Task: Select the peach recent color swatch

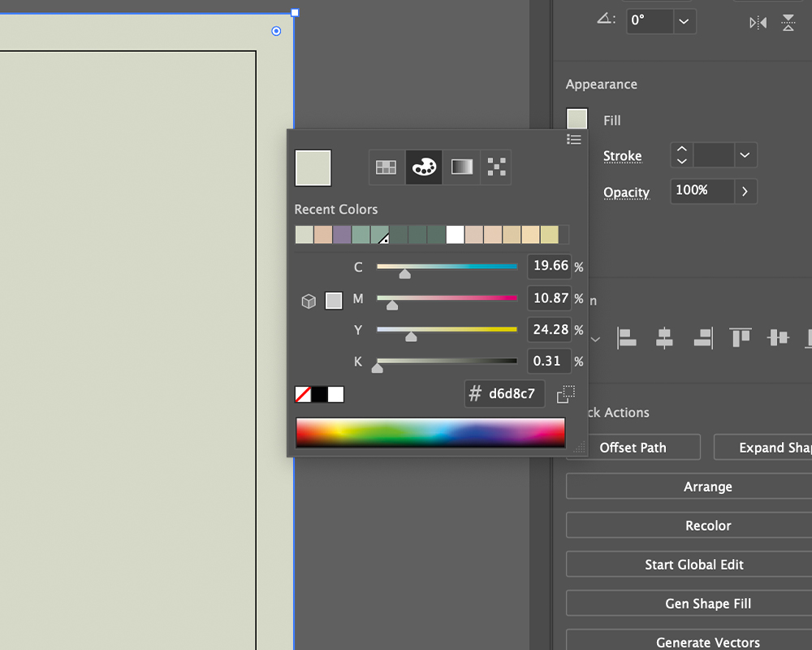Action: (323, 235)
